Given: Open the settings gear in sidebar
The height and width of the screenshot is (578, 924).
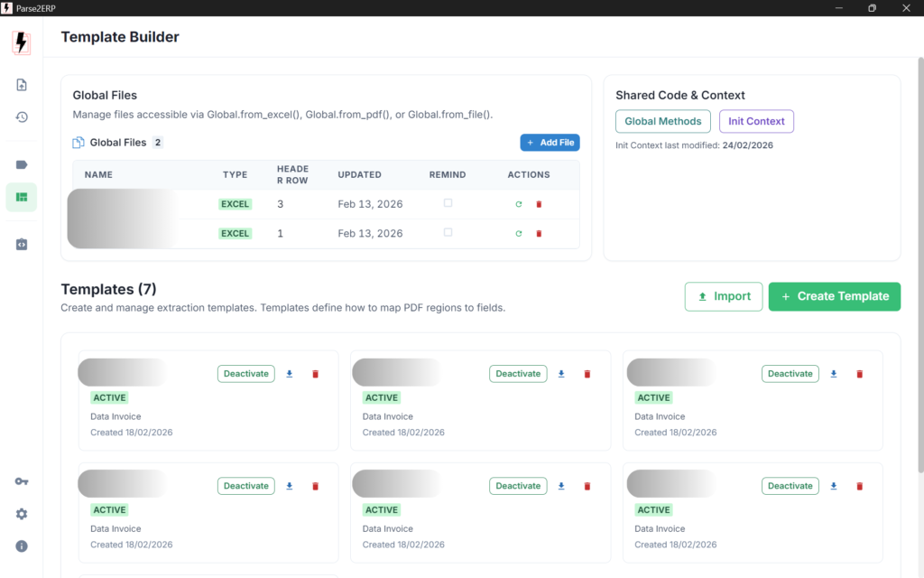Looking at the screenshot, I should click(22, 514).
